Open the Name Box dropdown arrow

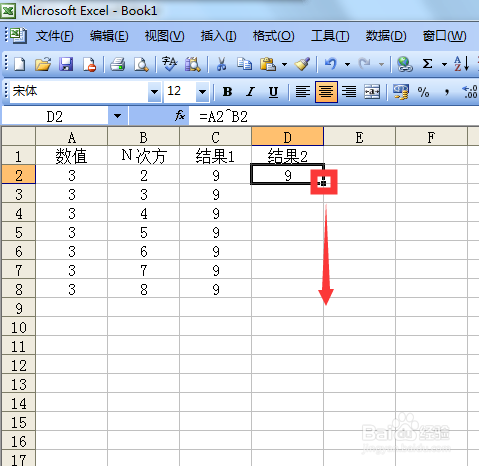(x=117, y=116)
